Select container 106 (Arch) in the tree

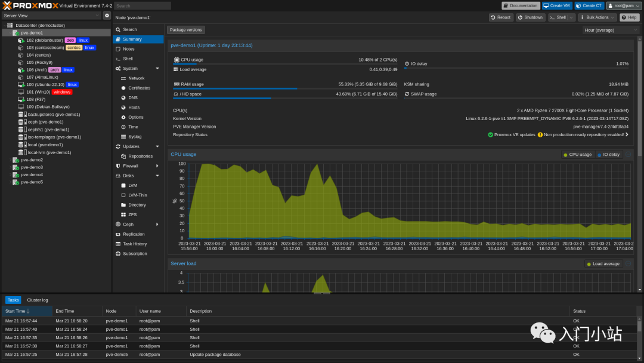click(56, 70)
